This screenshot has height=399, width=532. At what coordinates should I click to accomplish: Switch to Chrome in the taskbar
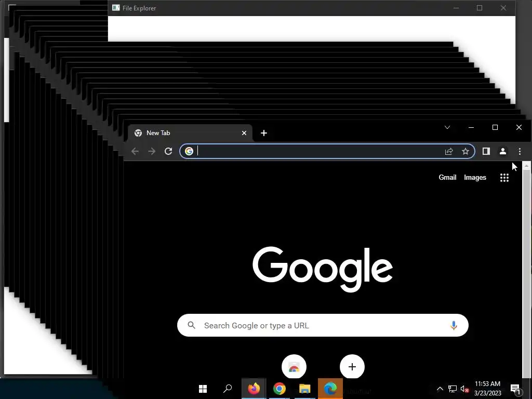click(x=279, y=389)
